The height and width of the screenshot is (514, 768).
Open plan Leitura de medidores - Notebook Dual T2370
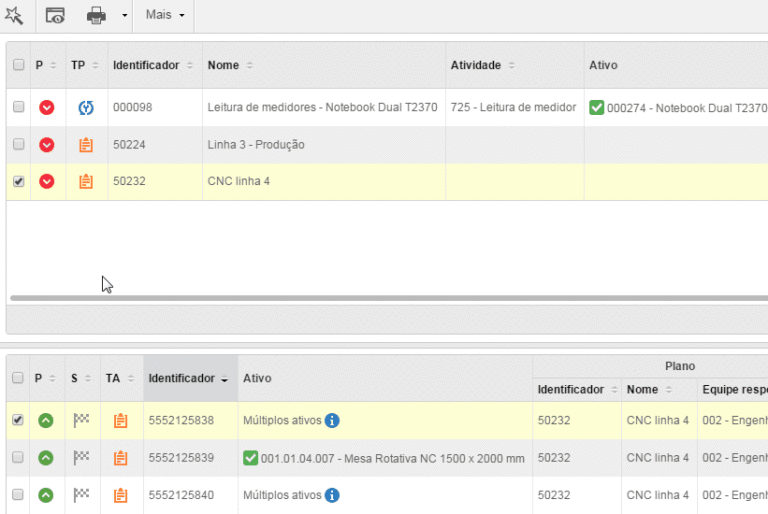pyautogui.click(x=322, y=108)
